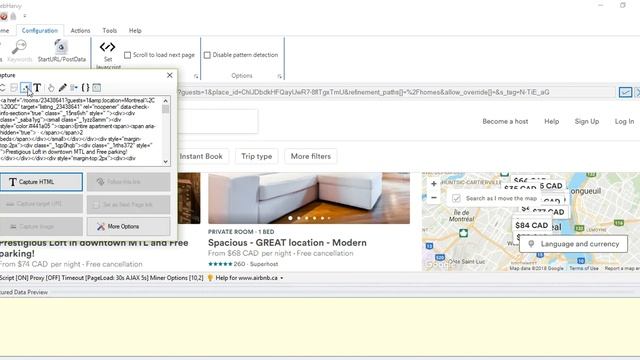Viewport: 640px width, 360px height.
Task: Click the Airbnb Help link
Action: (x=551, y=121)
